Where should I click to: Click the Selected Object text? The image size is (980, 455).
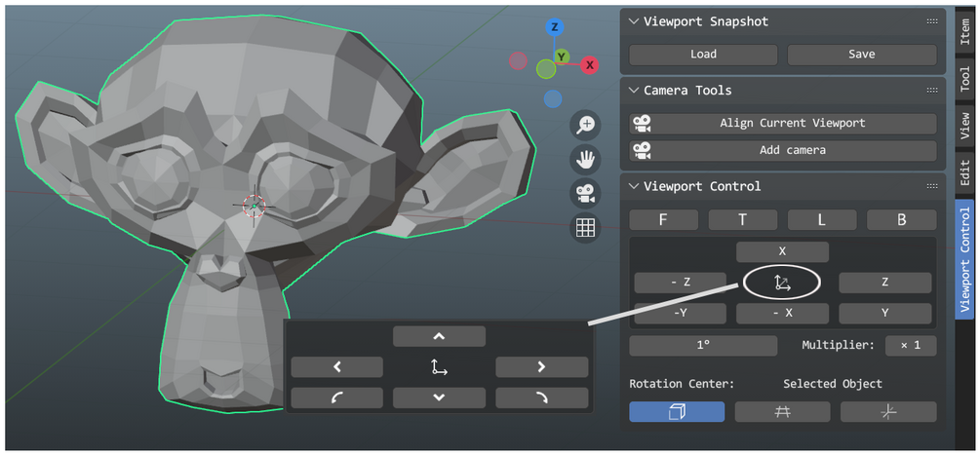(x=833, y=384)
